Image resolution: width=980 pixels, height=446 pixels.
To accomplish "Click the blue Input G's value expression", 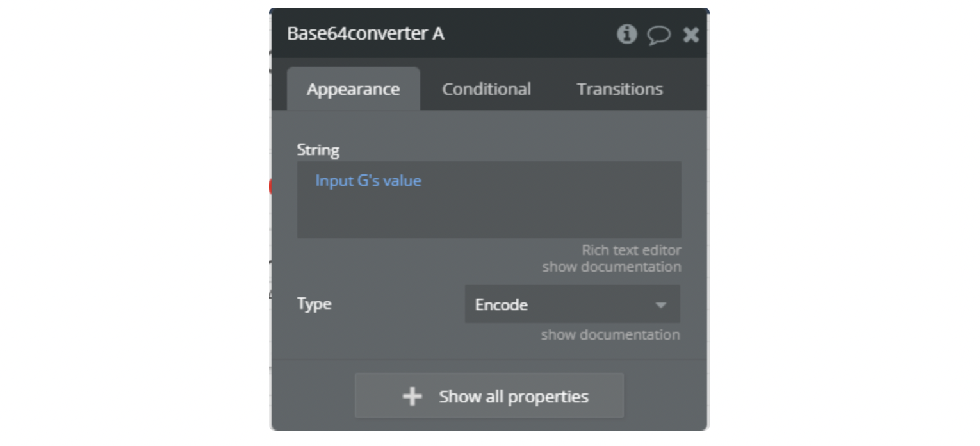I will pos(368,181).
